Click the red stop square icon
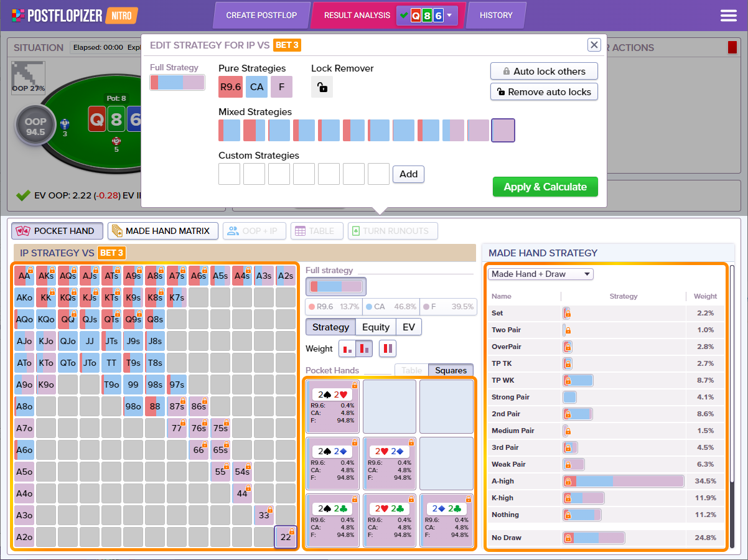The width and height of the screenshot is (748, 560). pyautogui.click(x=732, y=47)
